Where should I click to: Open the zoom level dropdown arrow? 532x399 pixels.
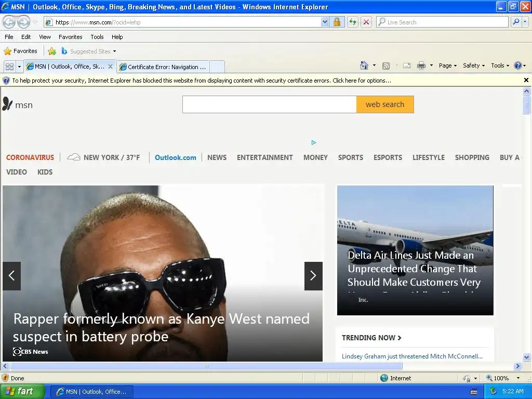tap(518, 378)
